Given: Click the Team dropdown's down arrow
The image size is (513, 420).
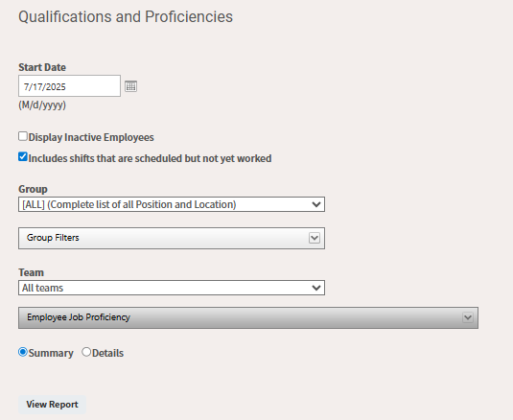Looking at the screenshot, I should 316,288.
